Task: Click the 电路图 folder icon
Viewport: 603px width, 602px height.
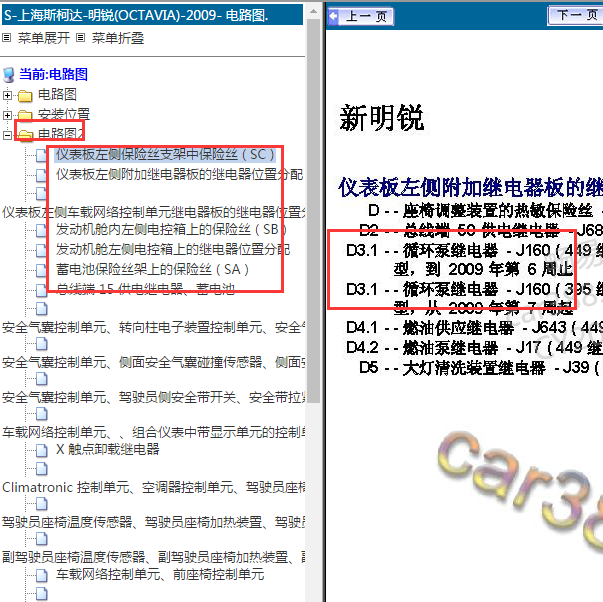Action: (25, 95)
